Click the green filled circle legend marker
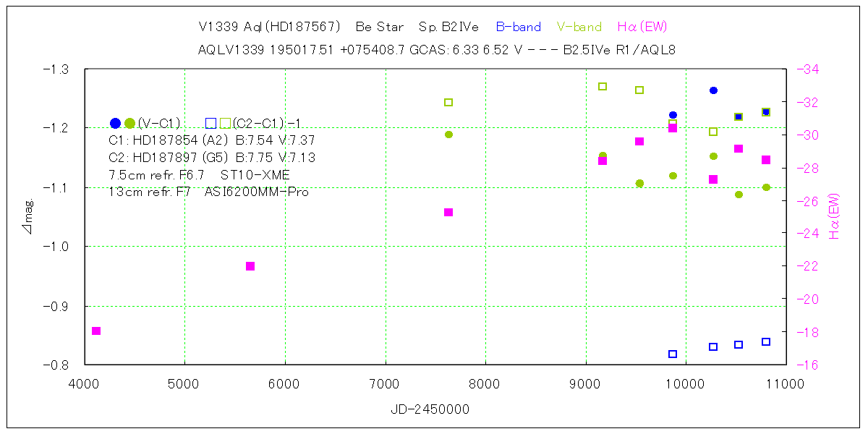This screenshot has width=868, height=434. click(x=129, y=123)
